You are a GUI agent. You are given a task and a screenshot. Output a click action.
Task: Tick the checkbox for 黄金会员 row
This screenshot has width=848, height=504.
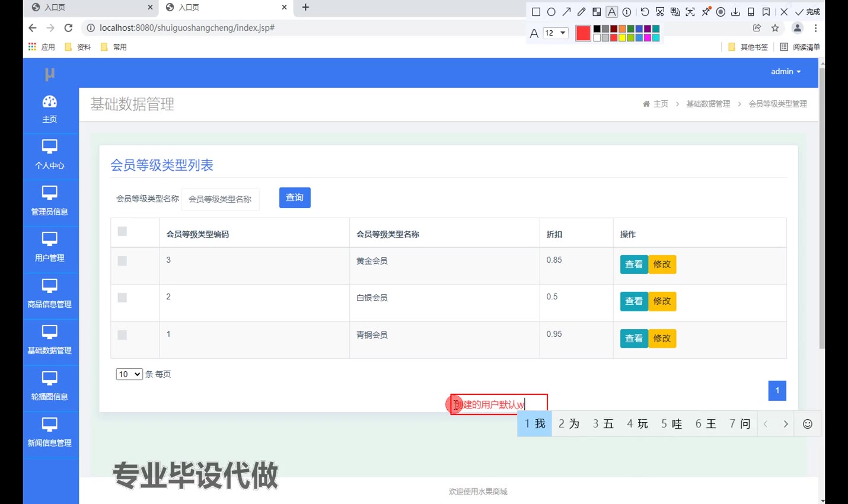[x=122, y=261]
